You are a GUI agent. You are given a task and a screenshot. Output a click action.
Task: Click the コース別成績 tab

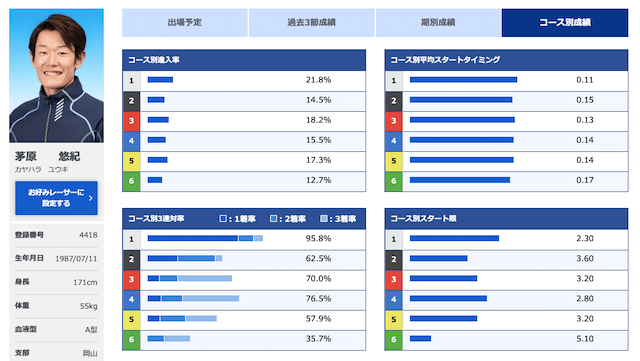tap(565, 23)
